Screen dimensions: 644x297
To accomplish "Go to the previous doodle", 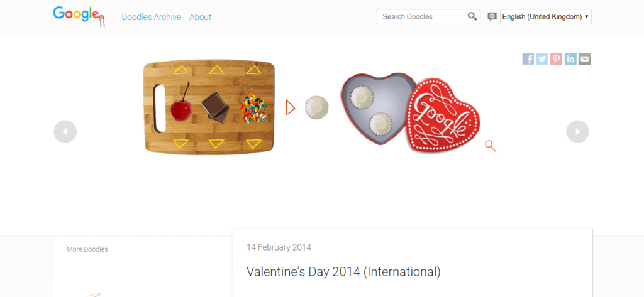I will point(65,132).
